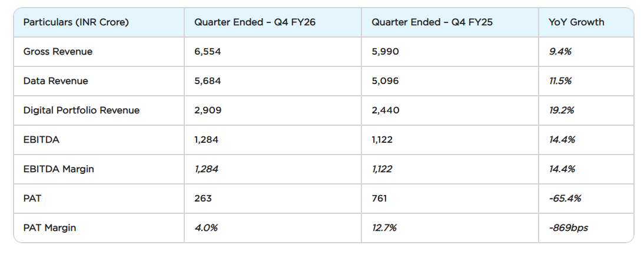The height and width of the screenshot is (255, 644).
Task: Select the Data Revenue row label
Action: pyautogui.click(x=55, y=81)
